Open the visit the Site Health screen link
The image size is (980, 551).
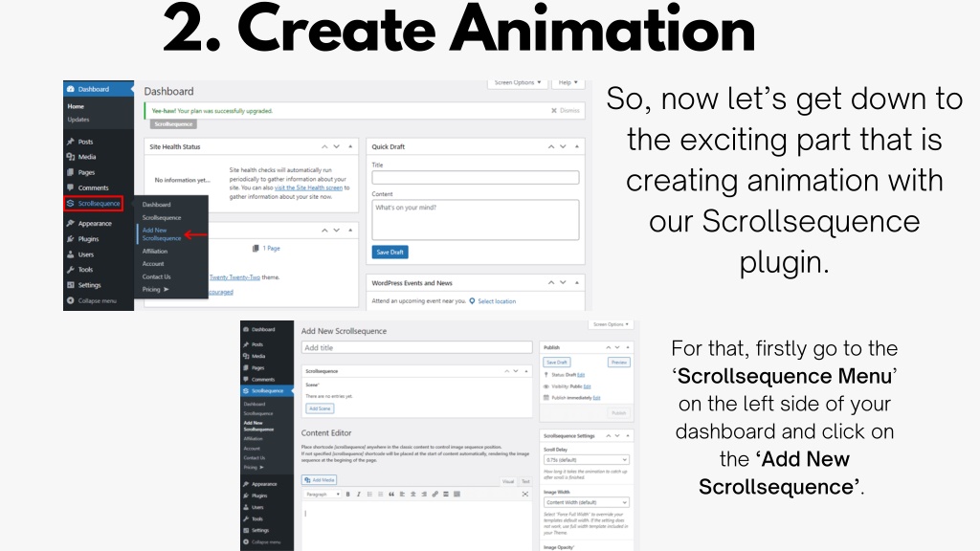pos(308,187)
